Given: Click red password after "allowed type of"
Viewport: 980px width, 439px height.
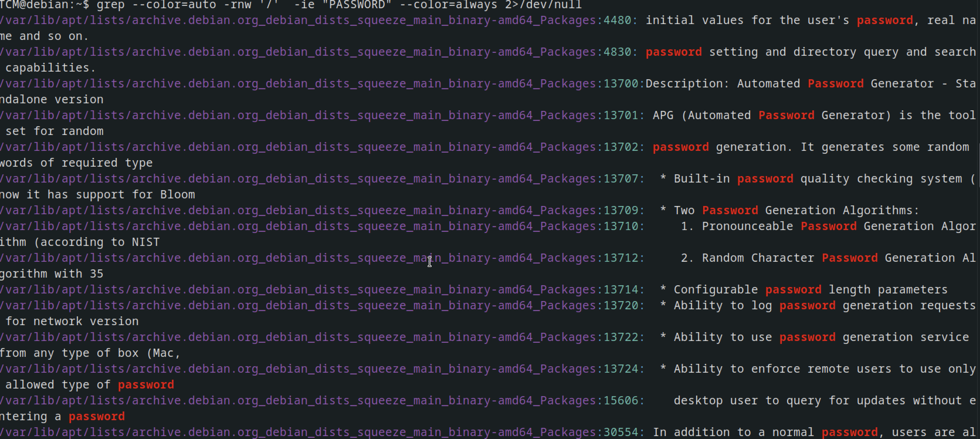Looking at the screenshot, I should 146,385.
